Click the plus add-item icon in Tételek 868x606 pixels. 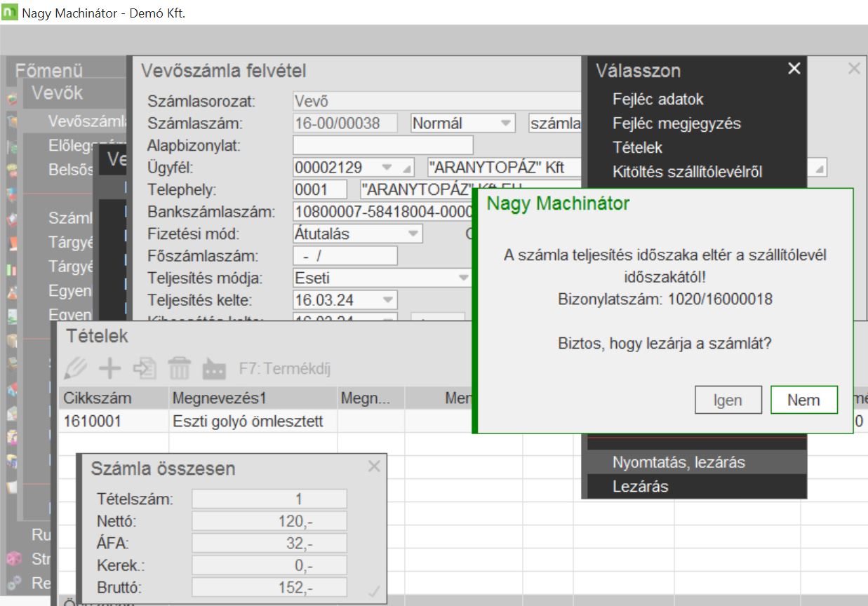[109, 368]
